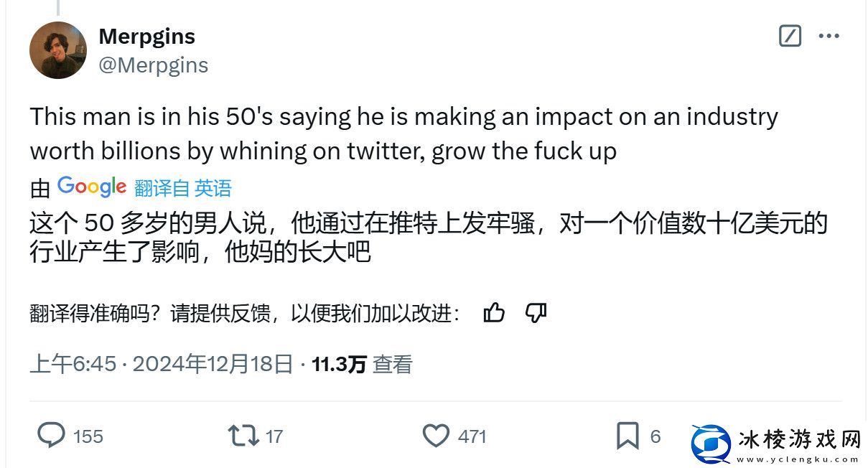Click the highlight/edit square icon top right
The width and height of the screenshot is (868, 468).
[790, 37]
